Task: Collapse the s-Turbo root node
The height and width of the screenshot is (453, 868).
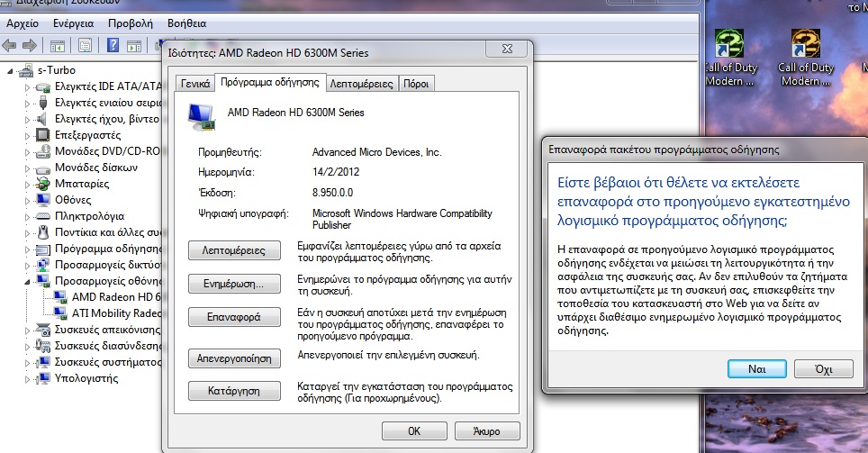Action: click(x=11, y=71)
